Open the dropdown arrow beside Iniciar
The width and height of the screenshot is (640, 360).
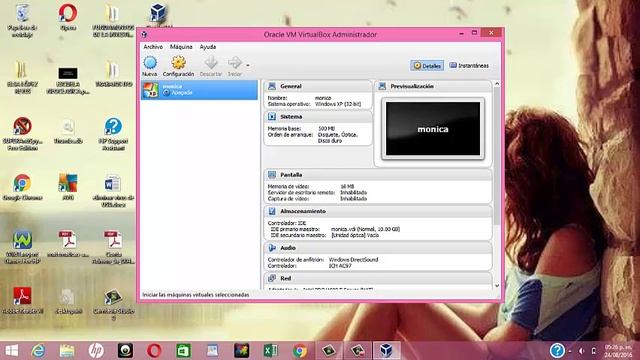click(x=248, y=65)
